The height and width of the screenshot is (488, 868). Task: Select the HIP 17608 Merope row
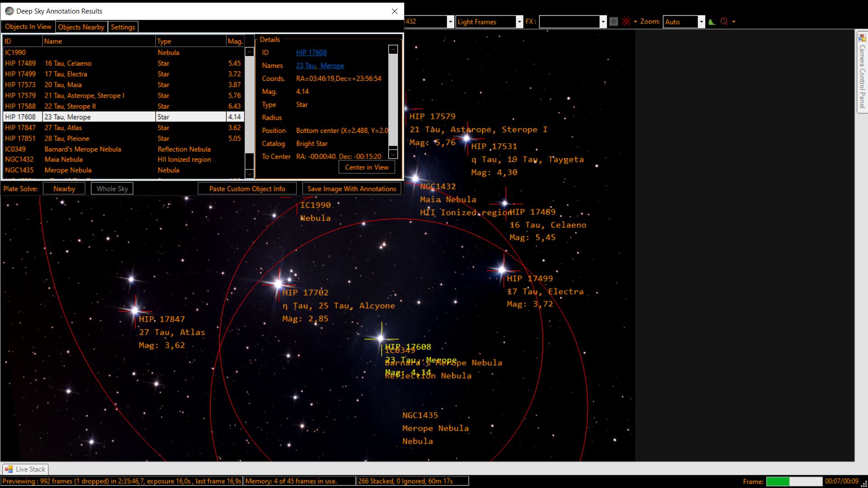click(x=123, y=117)
